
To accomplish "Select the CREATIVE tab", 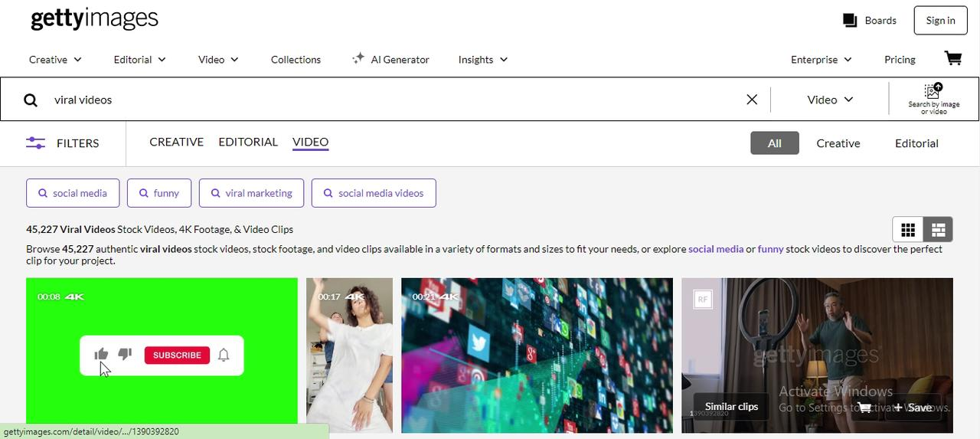I will (x=176, y=142).
